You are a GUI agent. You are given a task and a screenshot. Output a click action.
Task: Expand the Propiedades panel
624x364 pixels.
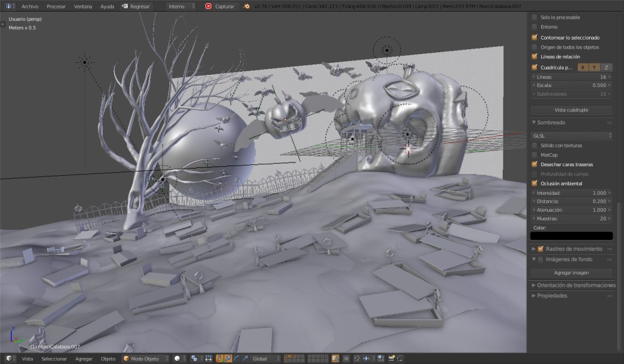pos(552,296)
